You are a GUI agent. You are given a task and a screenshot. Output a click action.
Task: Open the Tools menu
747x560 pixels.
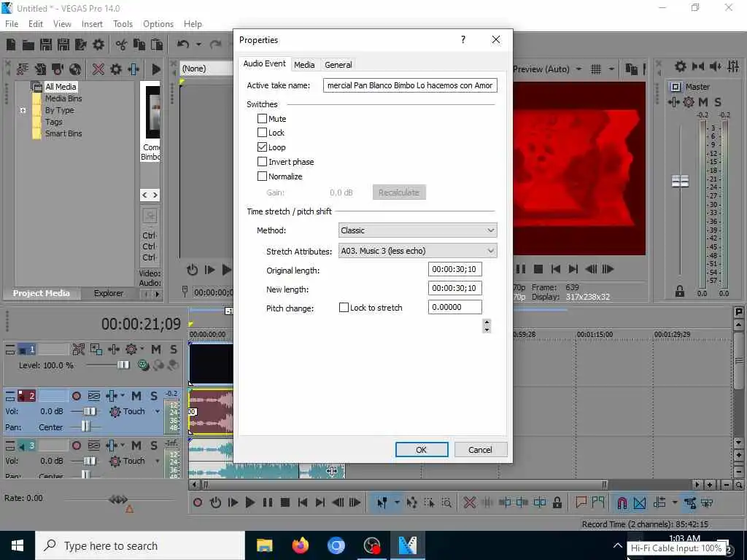pyautogui.click(x=123, y=24)
